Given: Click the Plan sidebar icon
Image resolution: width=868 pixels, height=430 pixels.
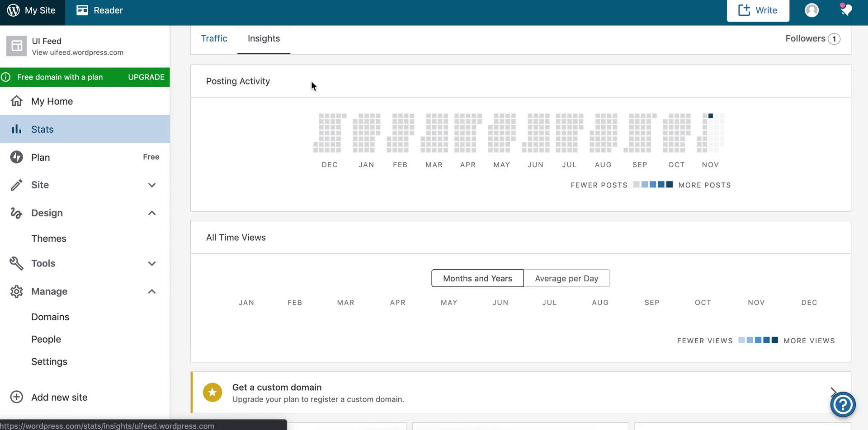Looking at the screenshot, I should 16,157.
